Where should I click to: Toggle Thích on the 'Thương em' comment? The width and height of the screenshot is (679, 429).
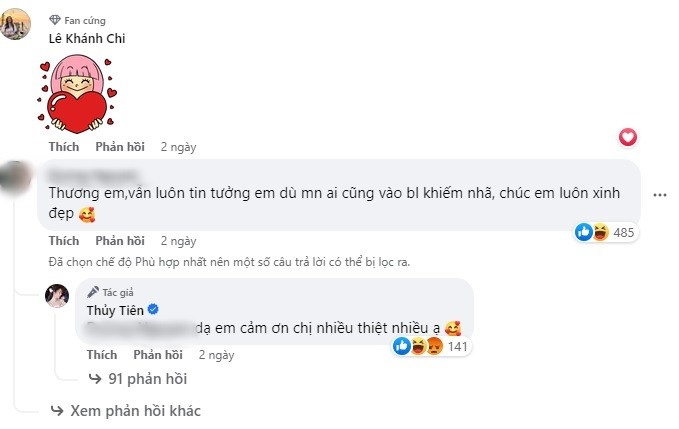pos(63,241)
